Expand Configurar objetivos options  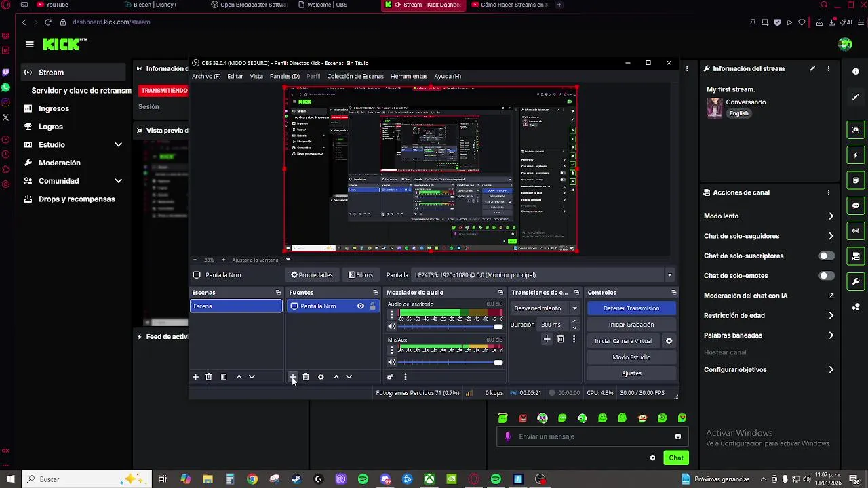coord(831,370)
